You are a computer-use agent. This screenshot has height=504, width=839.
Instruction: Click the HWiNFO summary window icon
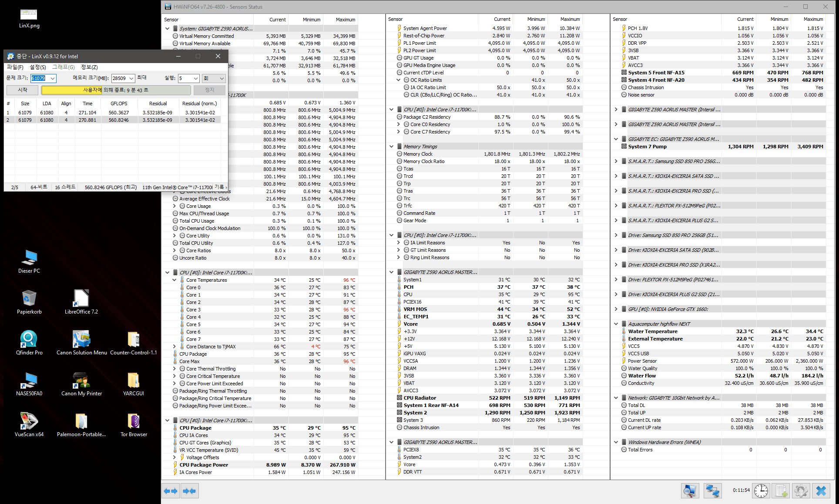pos(690,491)
